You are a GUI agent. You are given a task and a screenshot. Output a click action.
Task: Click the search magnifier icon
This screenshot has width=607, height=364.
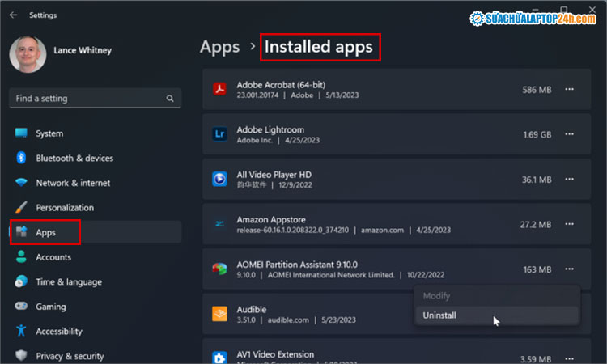(x=170, y=99)
